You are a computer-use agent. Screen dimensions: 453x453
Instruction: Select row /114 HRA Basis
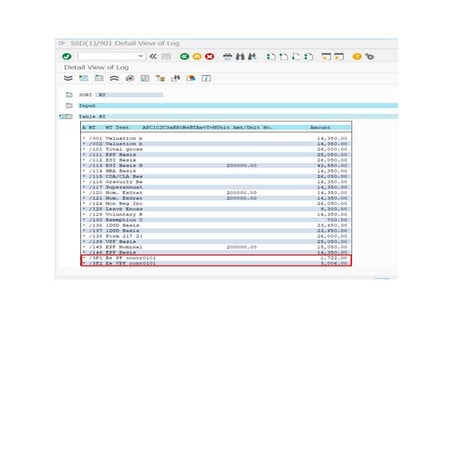pos(216,171)
